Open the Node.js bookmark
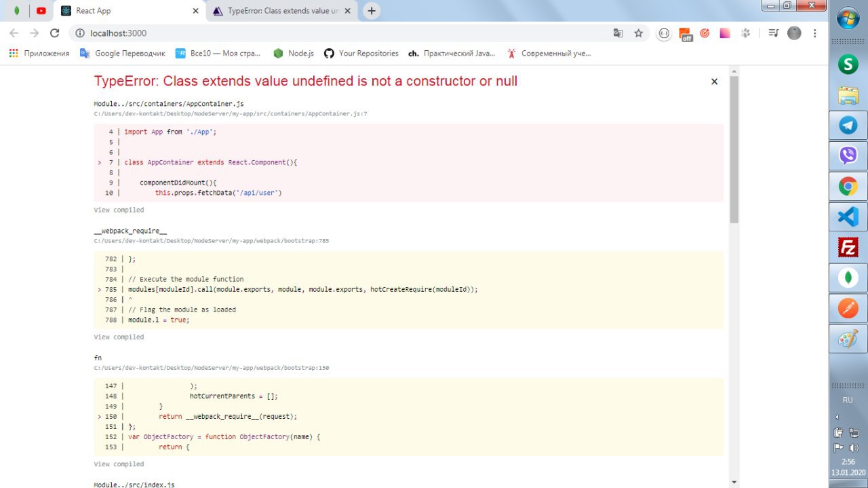868x488 pixels. pos(294,53)
